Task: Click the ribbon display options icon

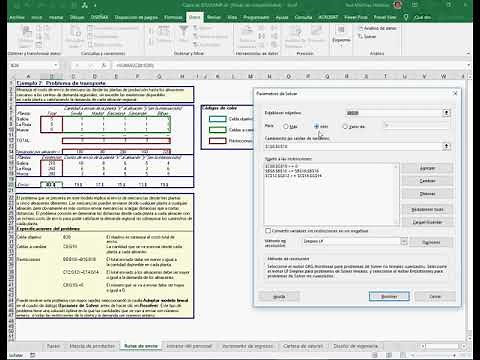Action: pos(415,5)
